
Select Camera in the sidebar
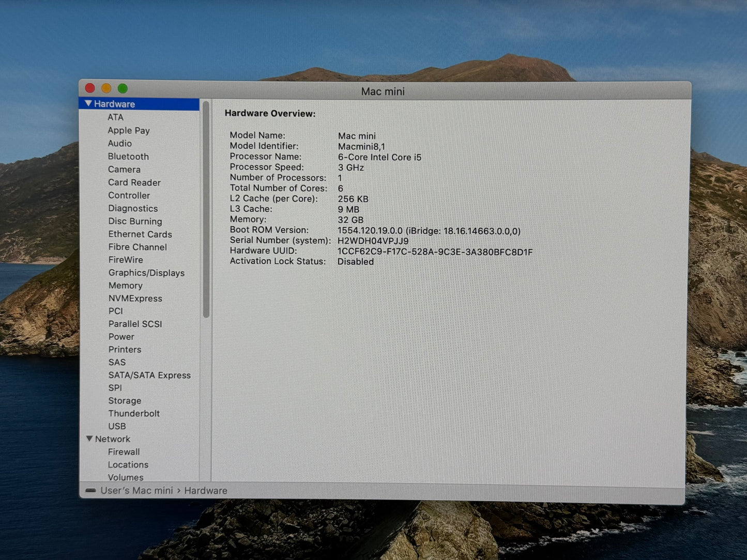click(x=124, y=169)
